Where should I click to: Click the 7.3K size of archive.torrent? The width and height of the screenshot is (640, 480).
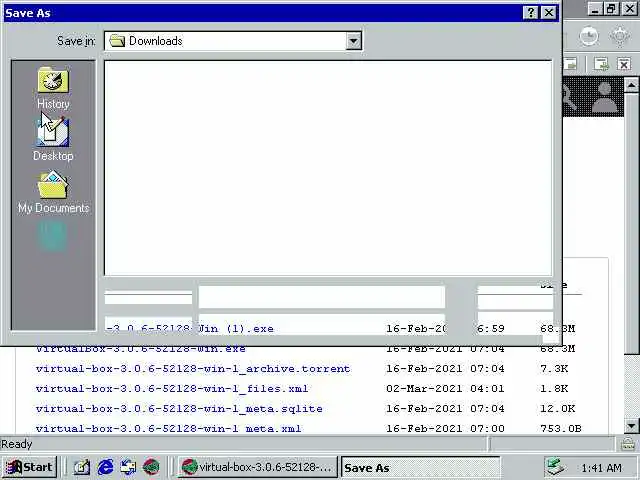click(554, 369)
